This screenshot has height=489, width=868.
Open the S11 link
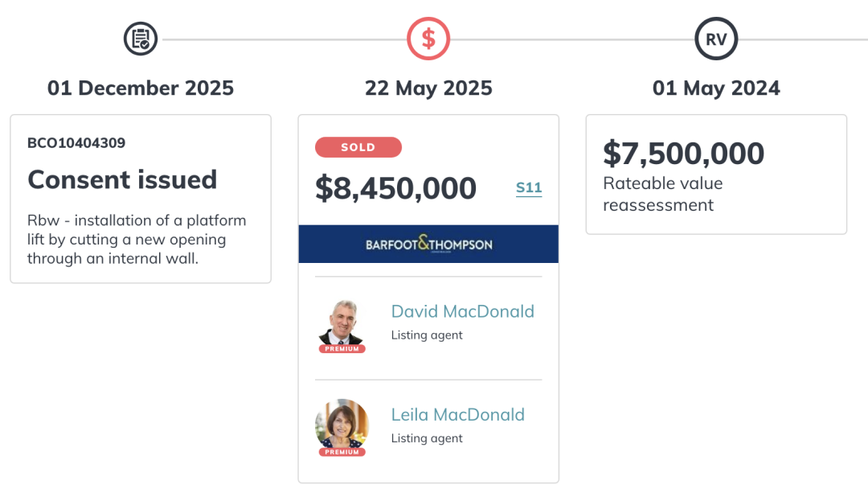[x=529, y=188]
